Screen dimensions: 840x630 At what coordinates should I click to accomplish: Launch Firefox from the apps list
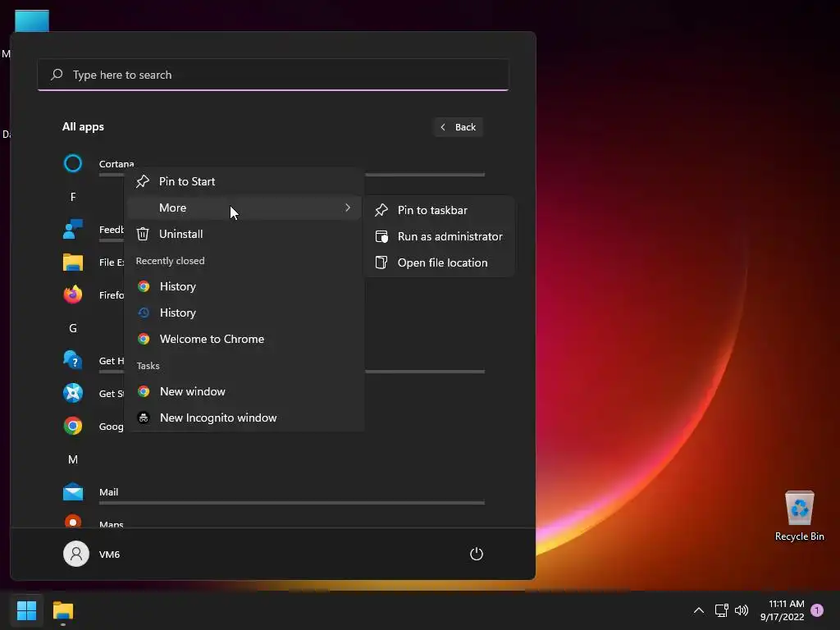[x=73, y=294]
